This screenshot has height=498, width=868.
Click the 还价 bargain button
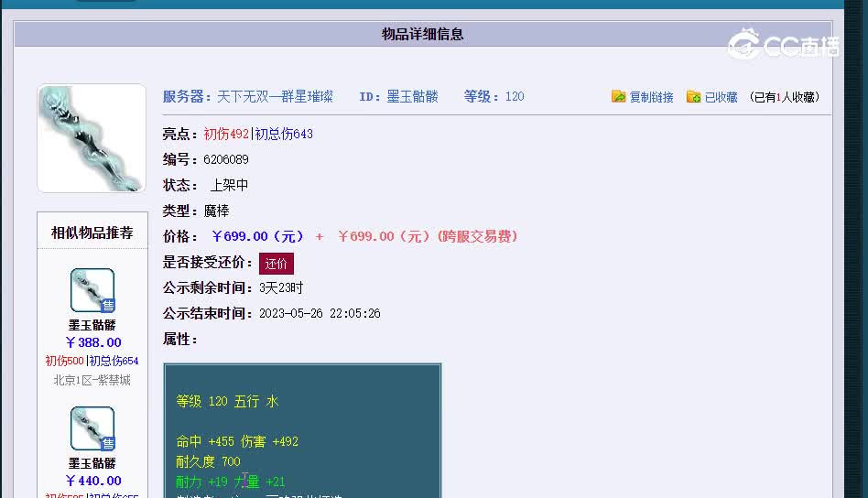[277, 264]
